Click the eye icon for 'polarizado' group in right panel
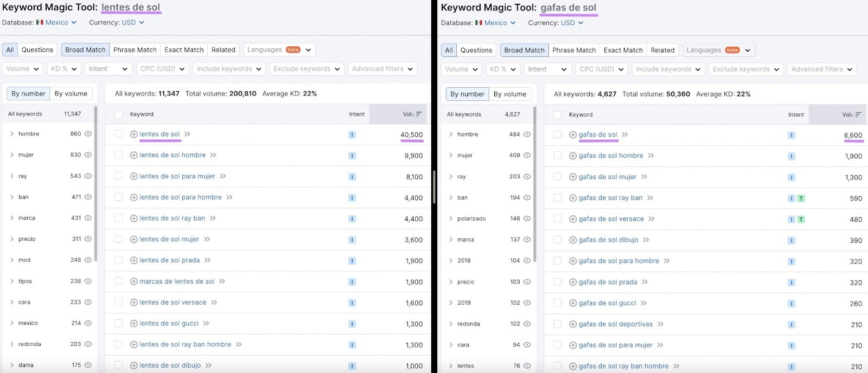Screen dimensions: 868x373 (527, 218)
